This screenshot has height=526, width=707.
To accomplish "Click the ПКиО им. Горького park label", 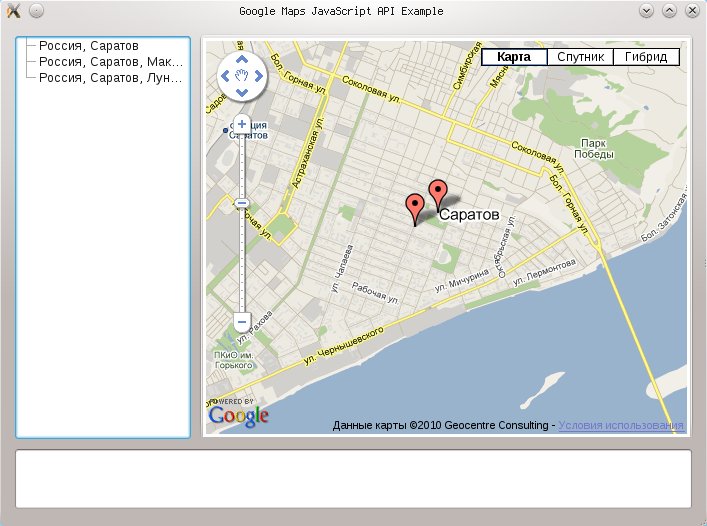I will click(234, 360).
